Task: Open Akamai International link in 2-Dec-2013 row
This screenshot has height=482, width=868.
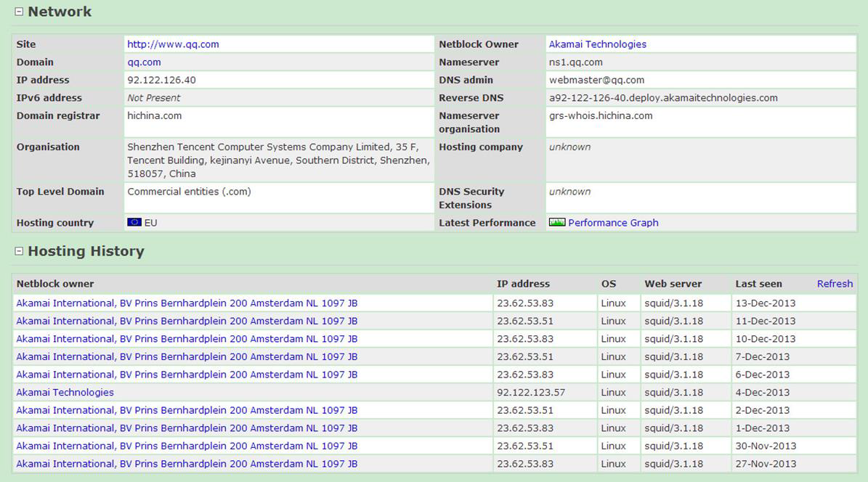Action: [187, 410]
